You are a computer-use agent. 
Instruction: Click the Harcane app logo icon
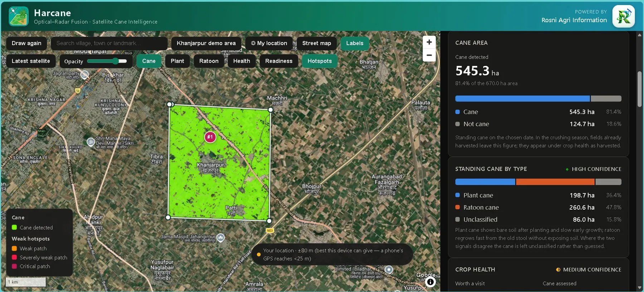[x=19, y=16]
